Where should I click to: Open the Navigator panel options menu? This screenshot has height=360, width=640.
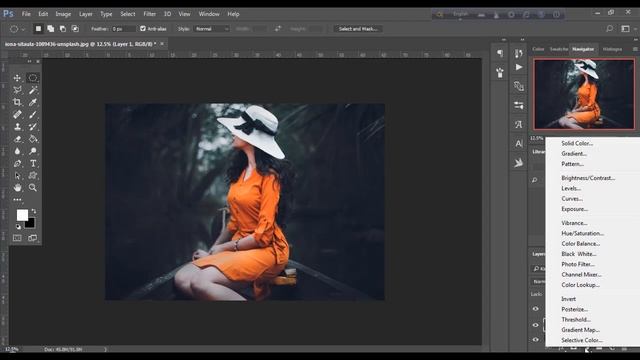point(635,49)
